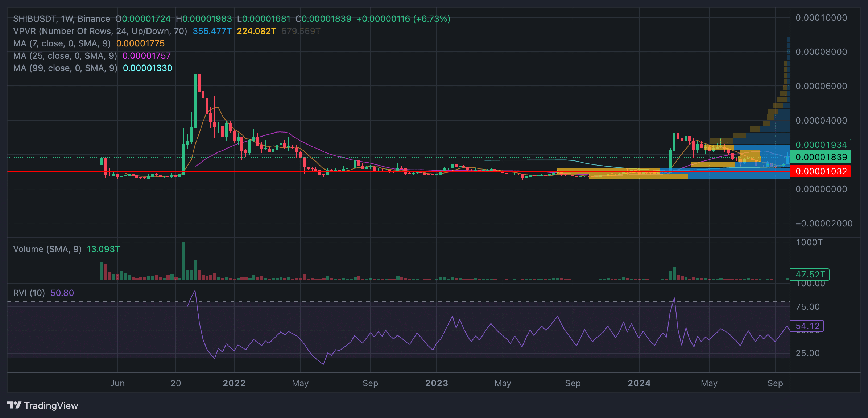The width and height of the screenshot is (868, 418).
Task: Click the VPVR down volume 224.082T value
Action: coord(257,31)
